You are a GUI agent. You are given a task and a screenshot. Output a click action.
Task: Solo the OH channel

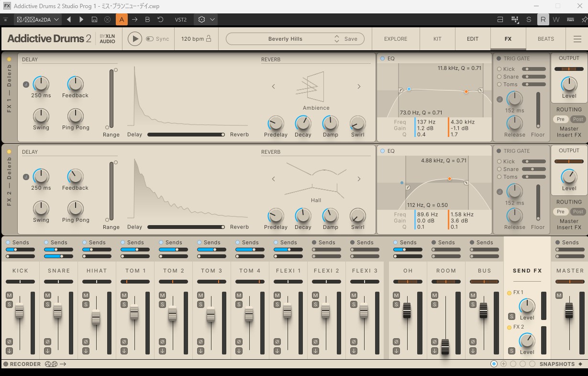(396, 304)
